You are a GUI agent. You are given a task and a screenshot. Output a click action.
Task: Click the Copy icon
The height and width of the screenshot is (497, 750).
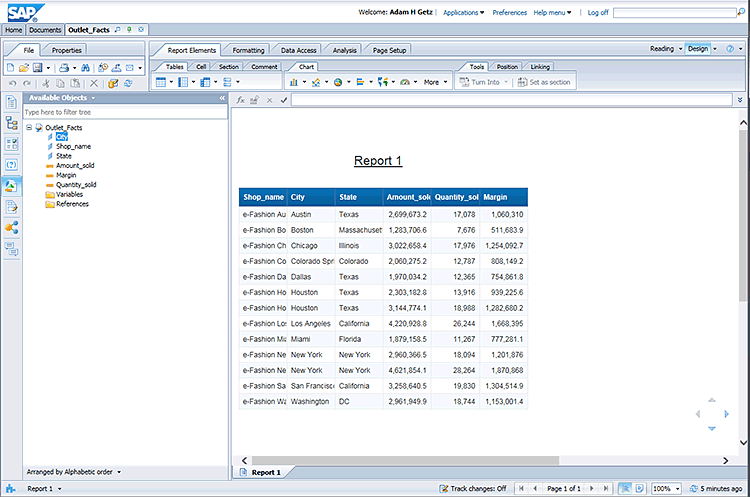click(60, 83)
